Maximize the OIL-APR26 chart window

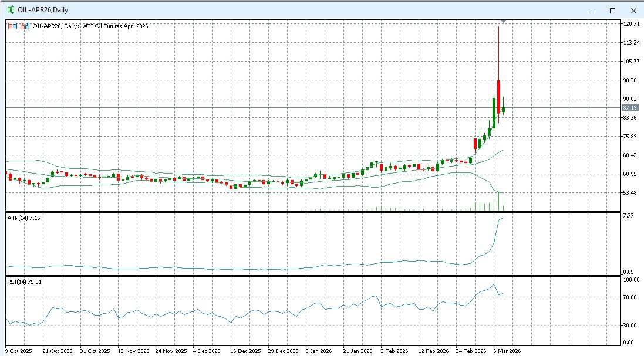click(x=612, y=11)
